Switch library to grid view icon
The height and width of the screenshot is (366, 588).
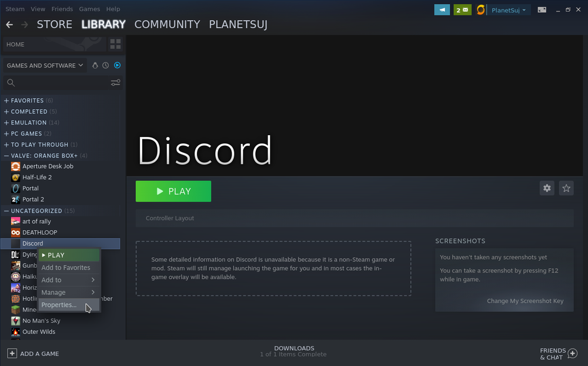click(x=115, y=44)
